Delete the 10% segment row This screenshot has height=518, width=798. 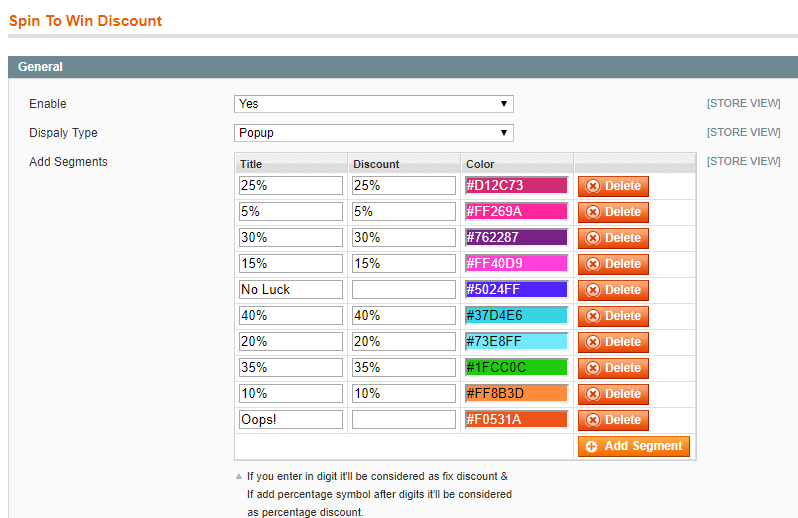(x=612, y=394)
